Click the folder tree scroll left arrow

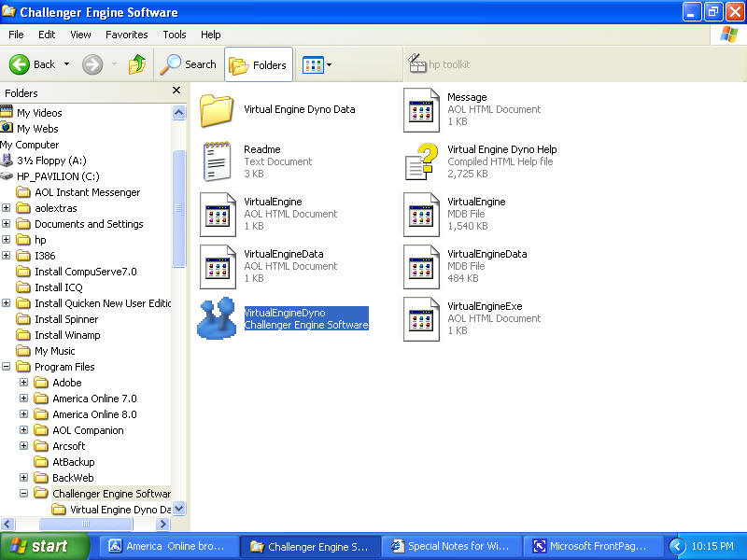(x=7, y=525)
